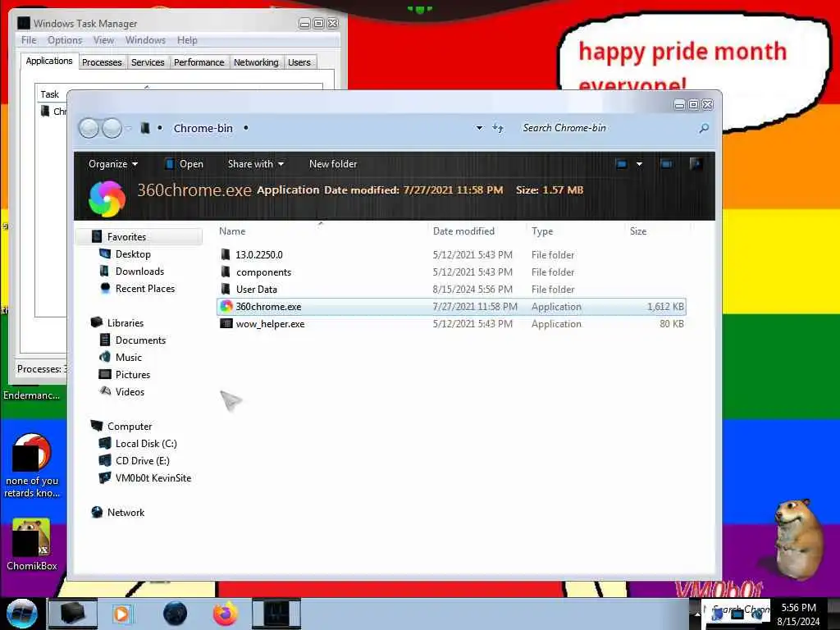The width and height of the screenshot is (840, 630).
Task: Select Computer in the navigation pane
Action: point(130,427)
